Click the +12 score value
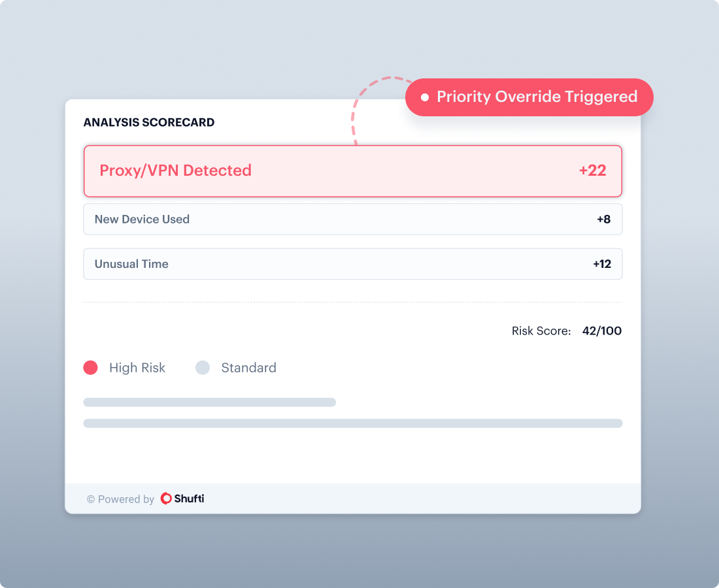The width and height of the screenshot is (719, 588). (601, 264)
